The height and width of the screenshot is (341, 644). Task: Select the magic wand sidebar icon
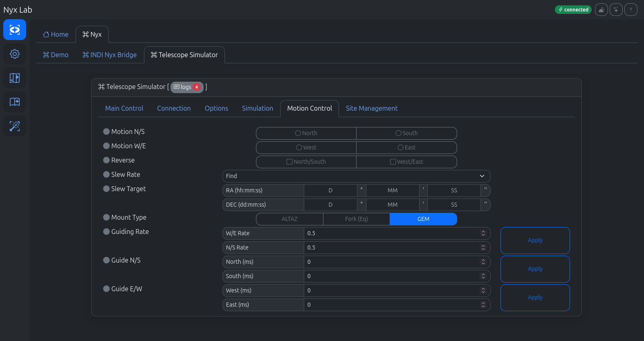coord(15,126)
